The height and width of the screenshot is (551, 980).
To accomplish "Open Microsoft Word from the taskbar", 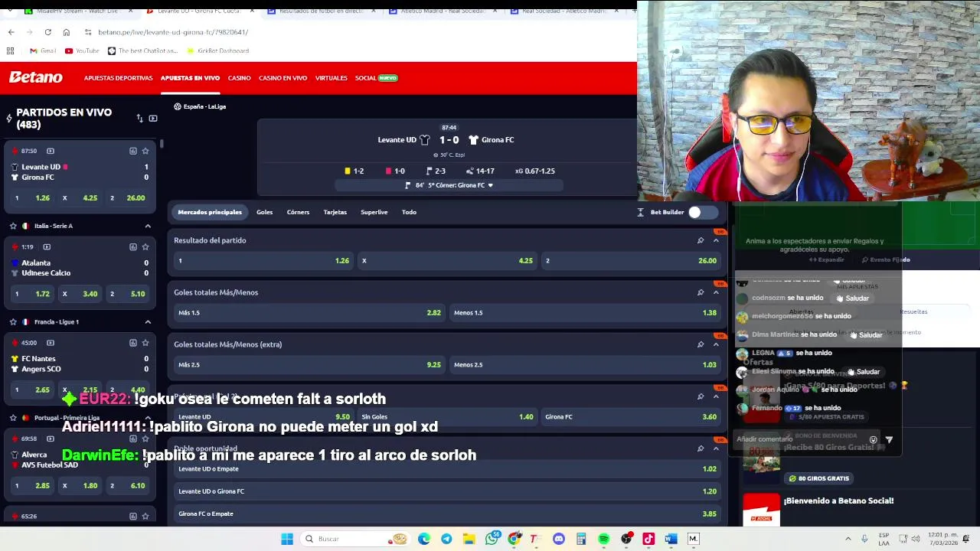I will pyautogui.click(x=671, y=539).
